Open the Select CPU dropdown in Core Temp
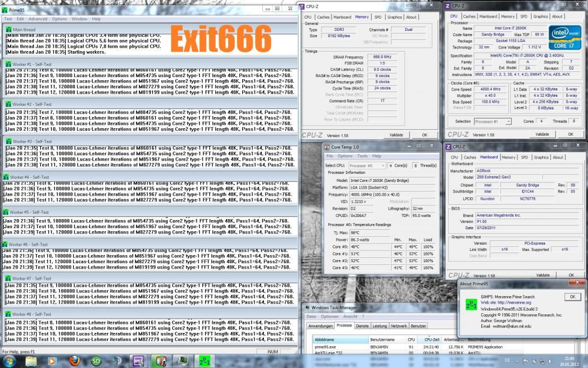The image size is (588, 368). point(367,165)
